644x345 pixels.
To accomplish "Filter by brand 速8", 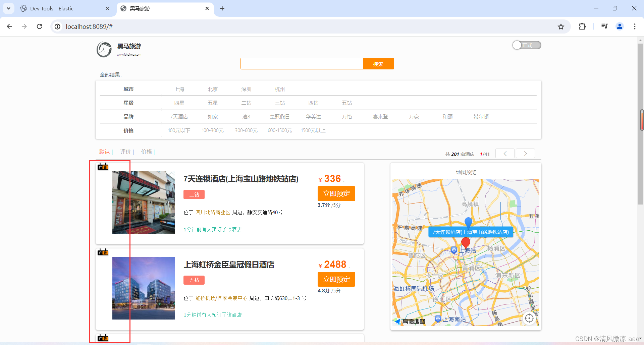I will [246, 117].
